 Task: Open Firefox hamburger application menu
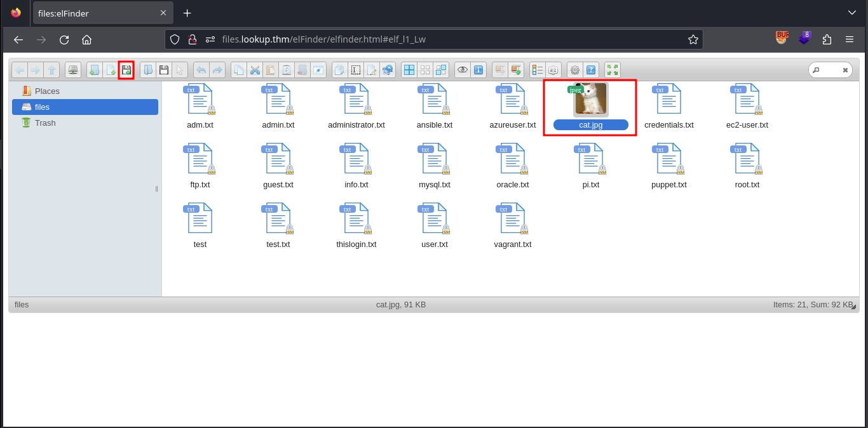pos(850,39)
